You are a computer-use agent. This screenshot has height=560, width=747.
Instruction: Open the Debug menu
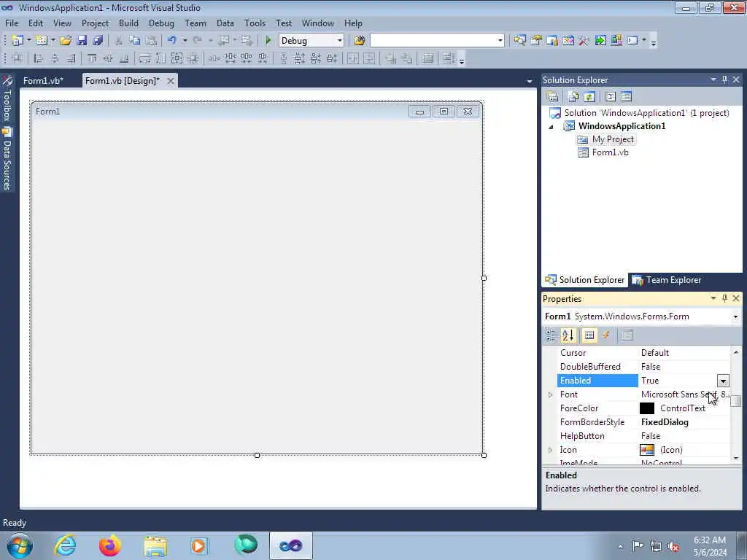pyautogui.click(x=161, y=23)
